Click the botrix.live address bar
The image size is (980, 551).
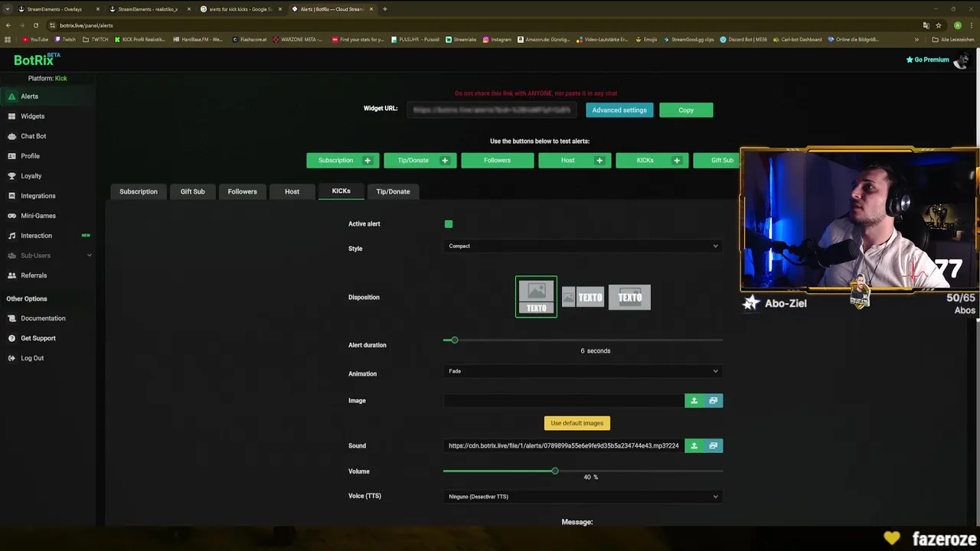click(x=482, y=25)
